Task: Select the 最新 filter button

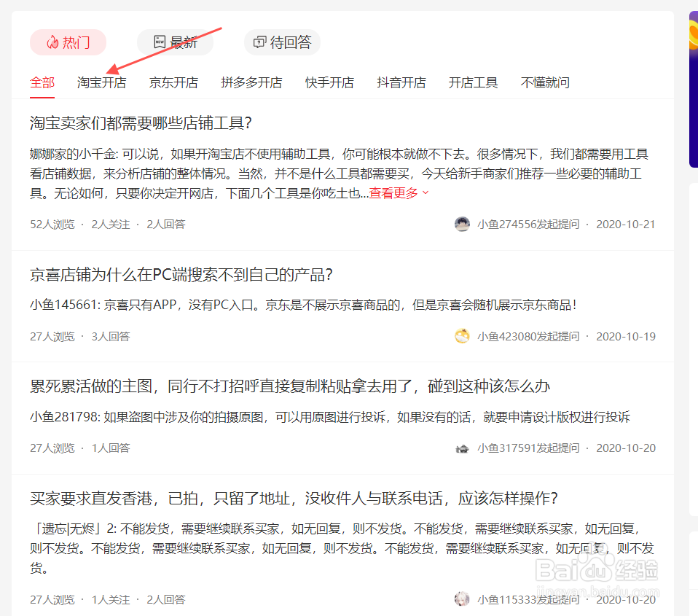Action: pyautogui.click(x=176, y=42)
